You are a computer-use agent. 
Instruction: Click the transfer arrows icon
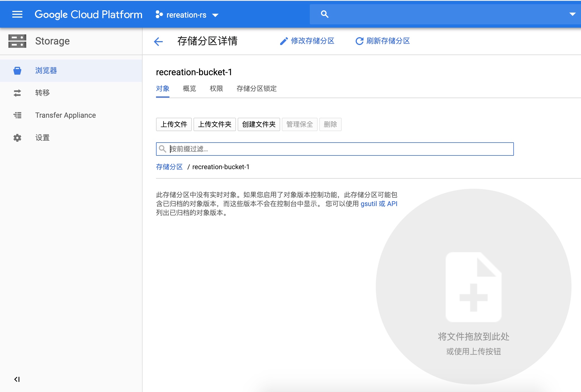click(x=17, y=93)
